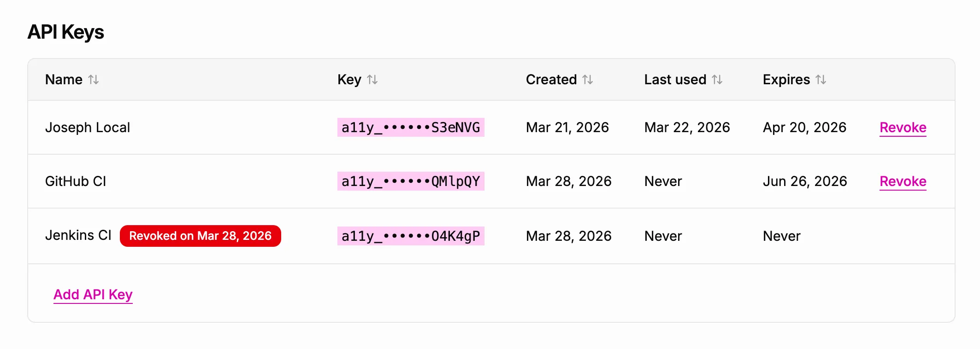Revoke the GitHub CI API key
The image size is (980, 349).
pyautogui.click(x=903, y=181)
